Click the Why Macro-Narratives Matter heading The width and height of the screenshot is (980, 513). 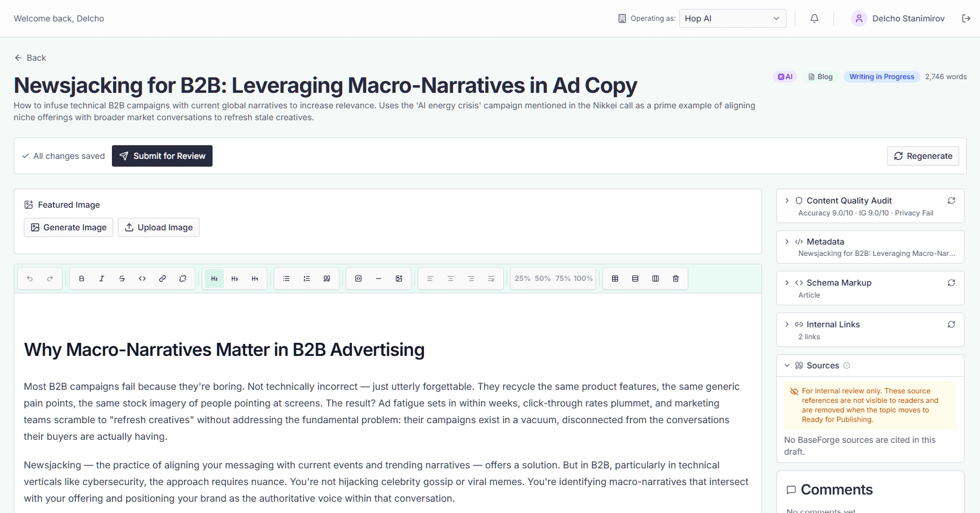click(x=224, y=349)
